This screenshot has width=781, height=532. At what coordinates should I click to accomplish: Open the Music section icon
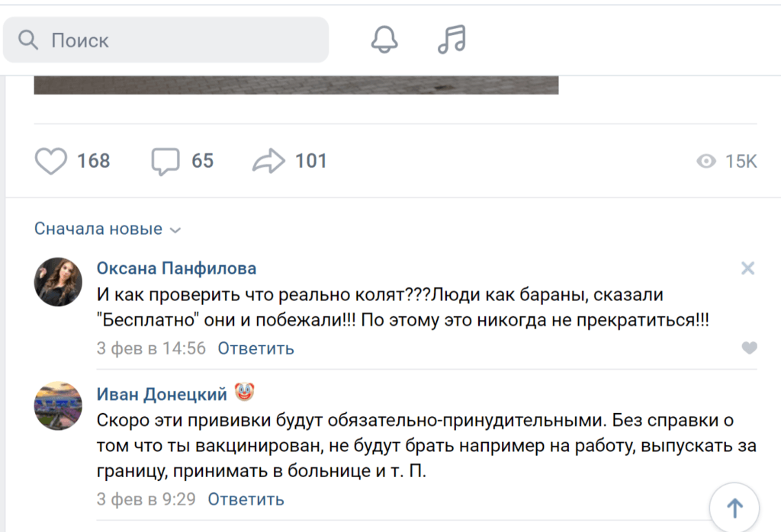coord(452,40)
